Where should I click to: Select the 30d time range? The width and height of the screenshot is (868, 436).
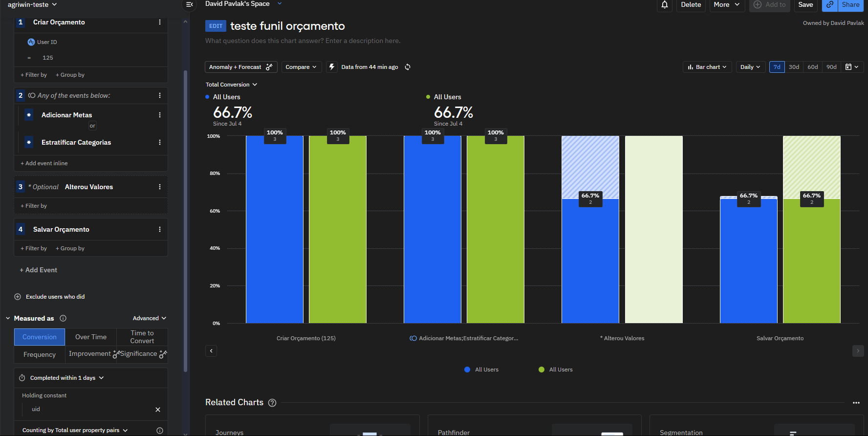(x=794, y=67)
